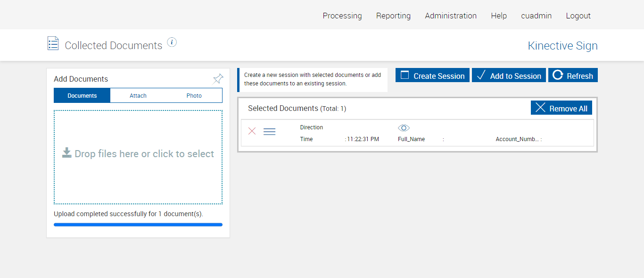Screen dimensions: 644x278
Task: Open the Reporting menu
Action: click(x=393, y=16)
